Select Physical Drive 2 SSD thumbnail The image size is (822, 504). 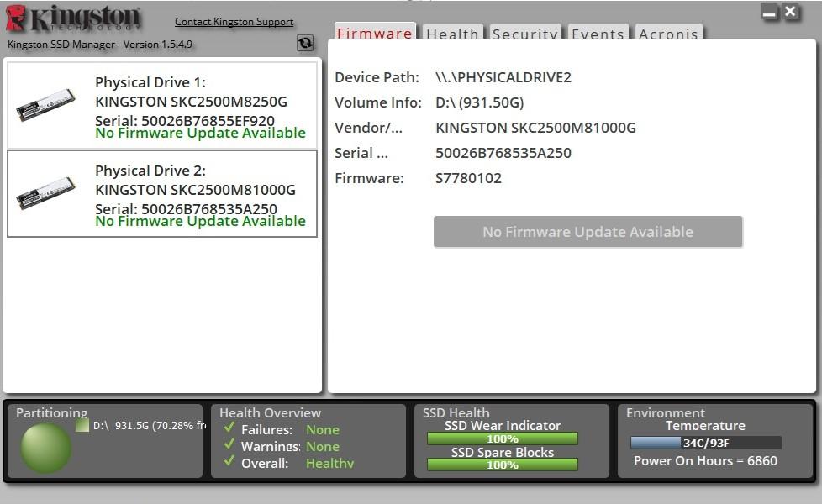[x=45, y=193]
